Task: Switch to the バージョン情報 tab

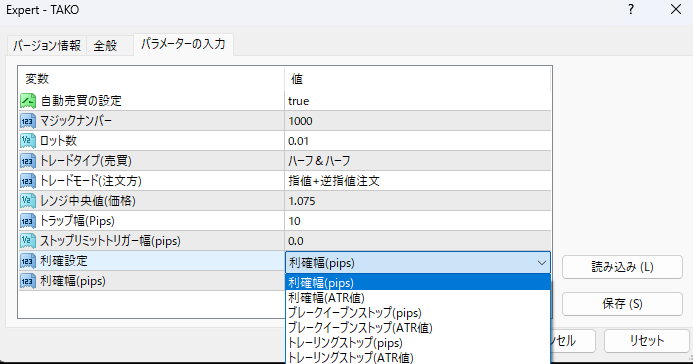Action: (47, 46)
